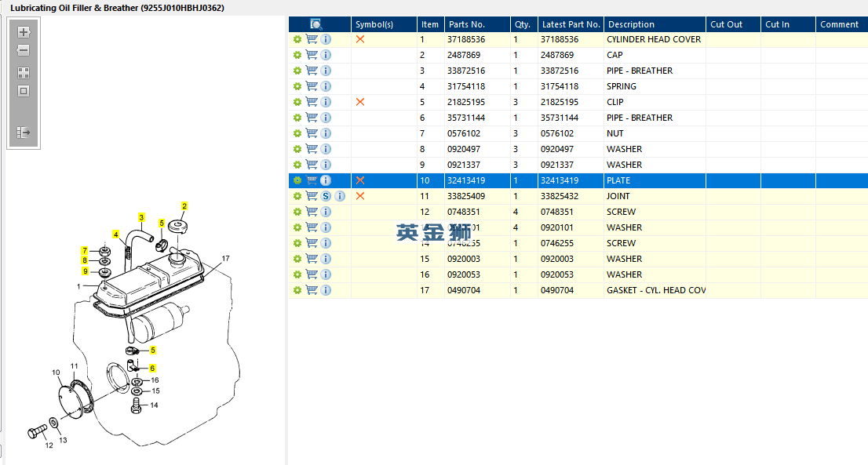
Task: Open info for CYLINDER HEAD COVER row
Action: 326,39
